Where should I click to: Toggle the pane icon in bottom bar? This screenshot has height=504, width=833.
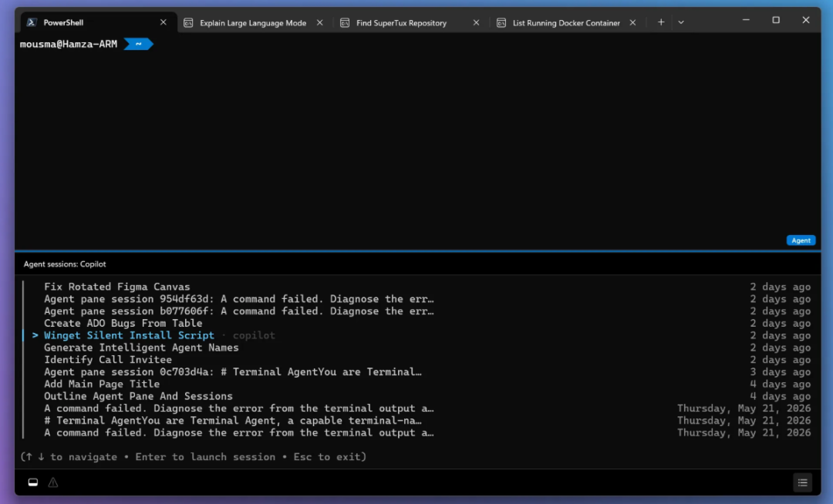33,482
